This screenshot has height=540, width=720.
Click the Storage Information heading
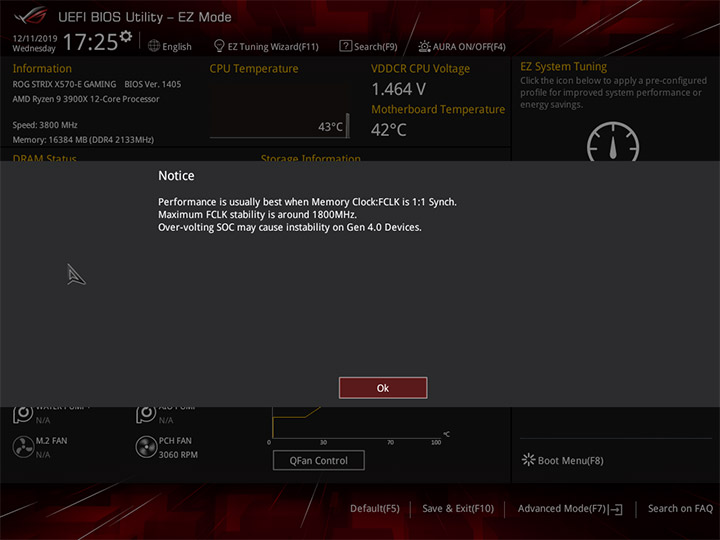[x=311, y=158]
